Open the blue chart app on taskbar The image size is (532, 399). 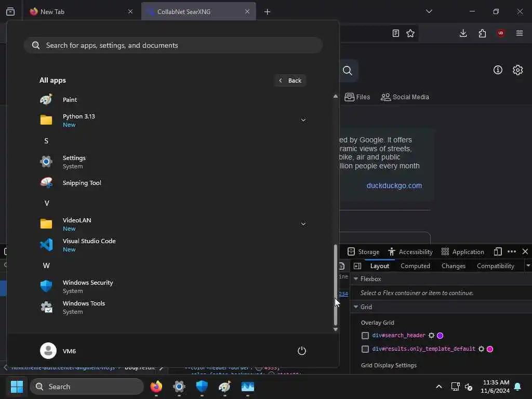tap(248, 387)
